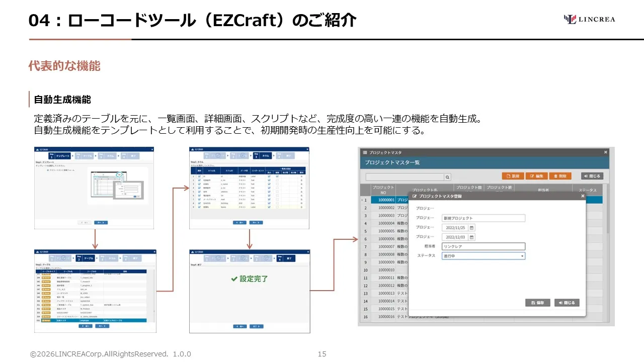Toggle the select checkbox in the first column row

click(x=199, y=176)
